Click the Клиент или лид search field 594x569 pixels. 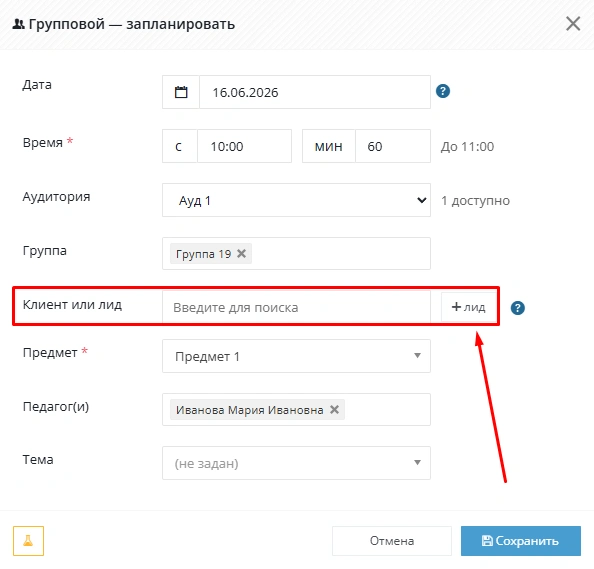click(x=296, y=307)
